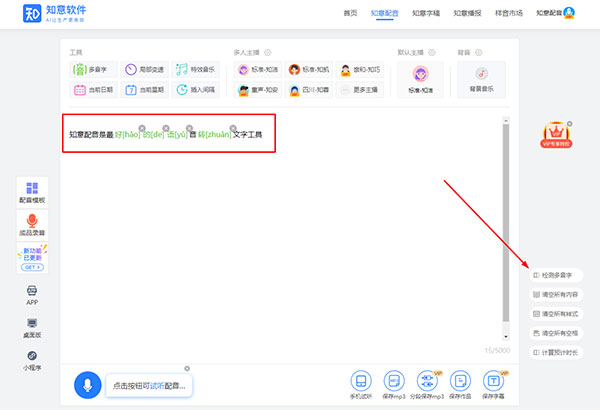Click the 分段保存mp3 segmented save icon
This screenshot has width=600, height=410.
427,381
